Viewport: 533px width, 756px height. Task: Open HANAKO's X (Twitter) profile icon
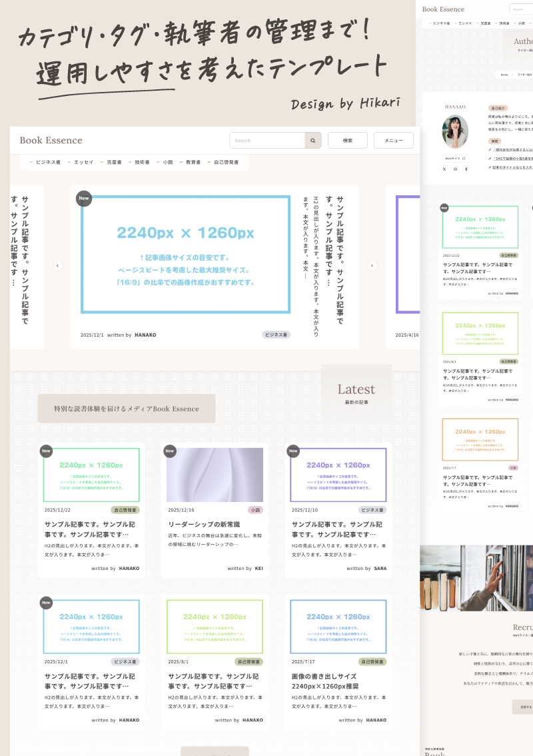pos(444,169)
